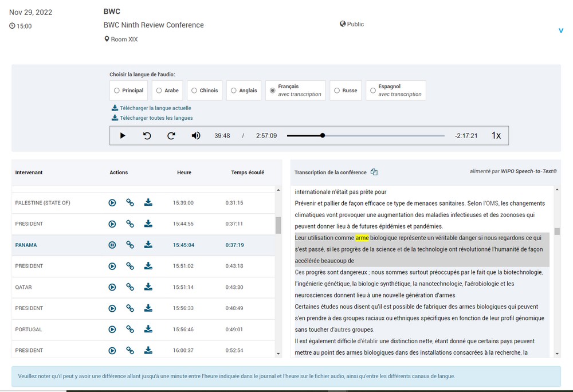This screenshot has height=392, width=573.
Task: Select the Arabe audio language
Action: click(x=167, y=90)
